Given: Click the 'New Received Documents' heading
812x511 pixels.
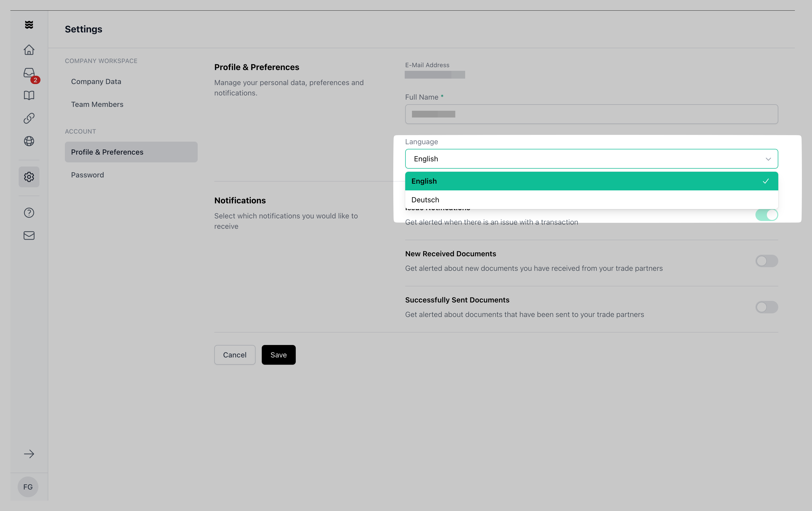Looking at the screenshot, I should [451, 254].
